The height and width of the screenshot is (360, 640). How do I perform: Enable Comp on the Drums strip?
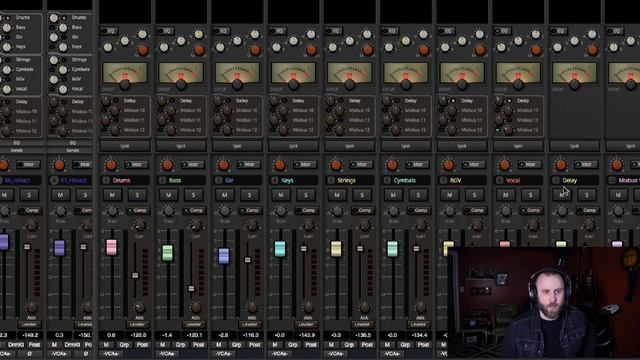[138, 211]
